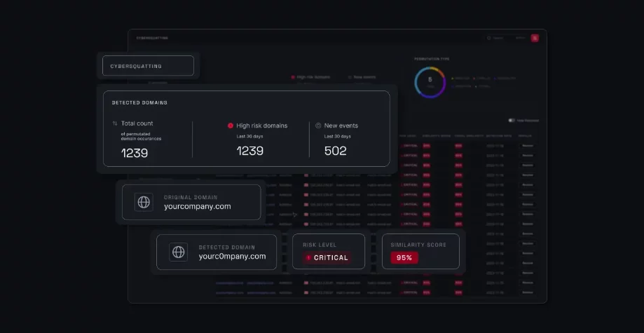644x333 pixels.
Task: Click the red icon button in top-right corner
Action: tap(535, 38)
